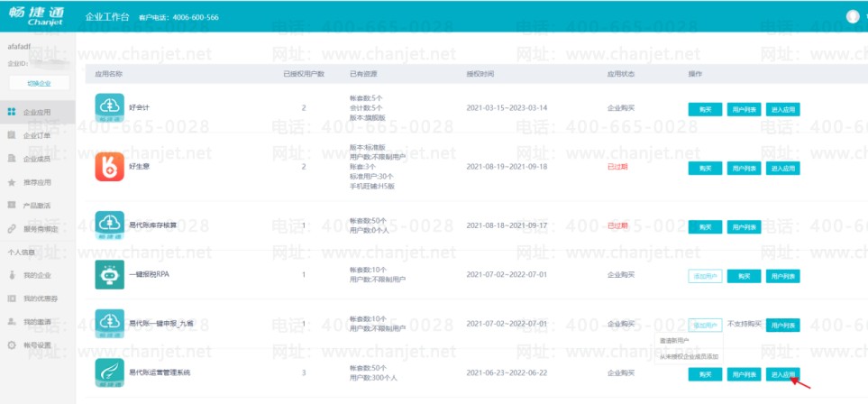Open 用户列表 for 易代账运营管理系统

tap(744, 374)
